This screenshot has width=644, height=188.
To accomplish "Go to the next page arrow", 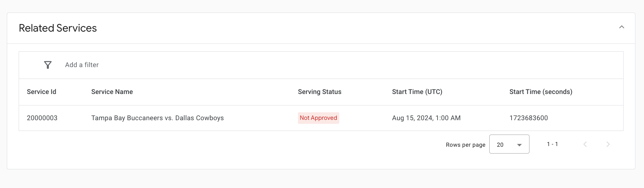I will pos(608,144).
